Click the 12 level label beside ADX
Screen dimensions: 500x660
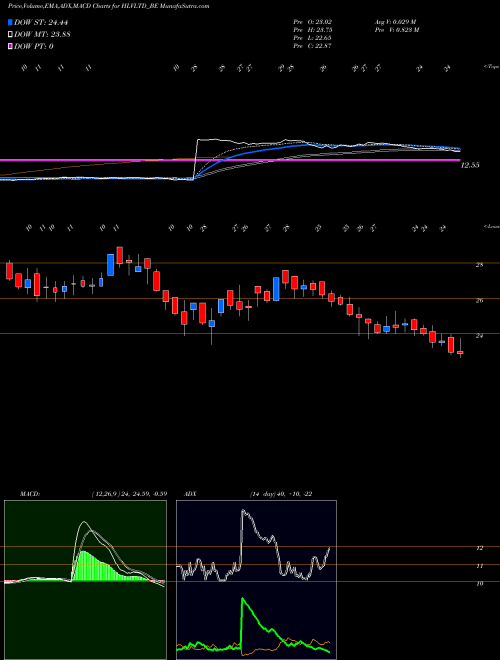tap(479, 548)
